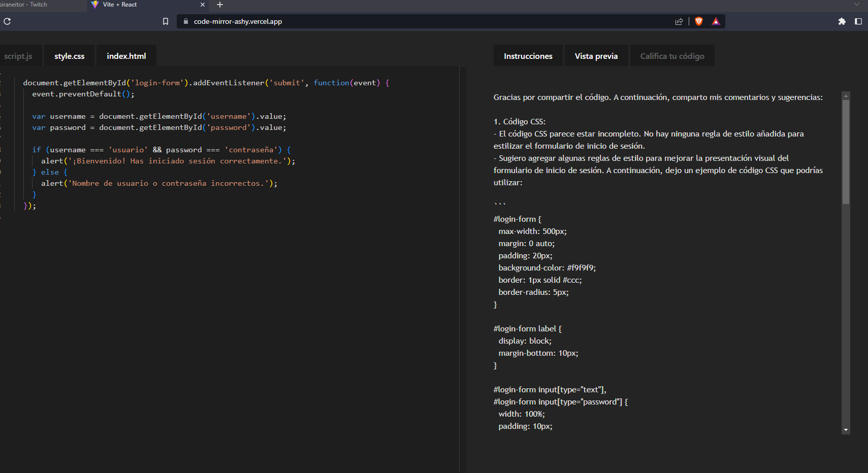
Task: Open the index.html editor tab
Action: (126, 56)
